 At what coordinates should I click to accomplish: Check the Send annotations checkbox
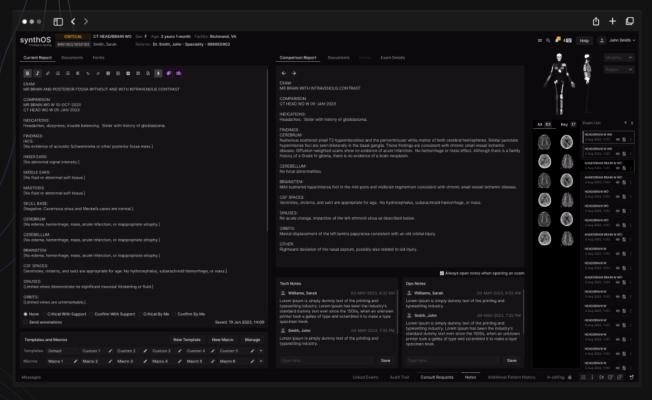[x=26, y=323]
